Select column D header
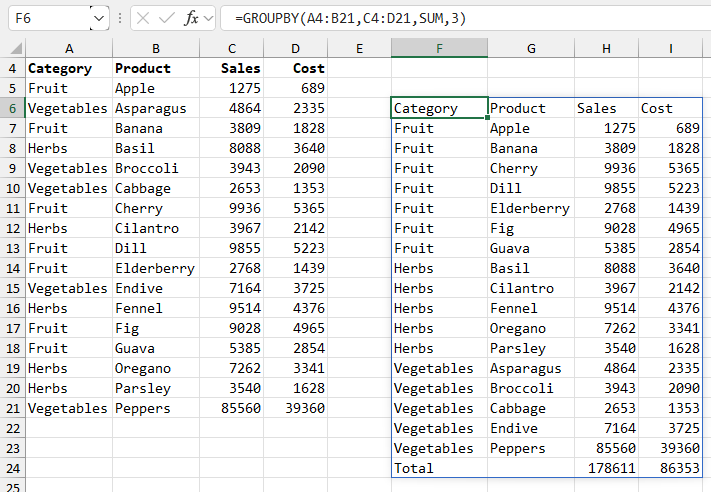711x492 pixels. [296, 48]
